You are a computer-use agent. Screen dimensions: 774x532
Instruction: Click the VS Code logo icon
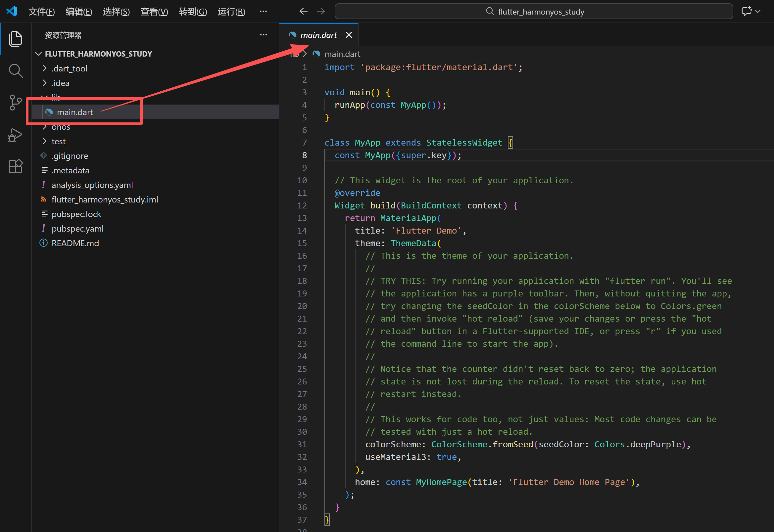click(12, 11)
